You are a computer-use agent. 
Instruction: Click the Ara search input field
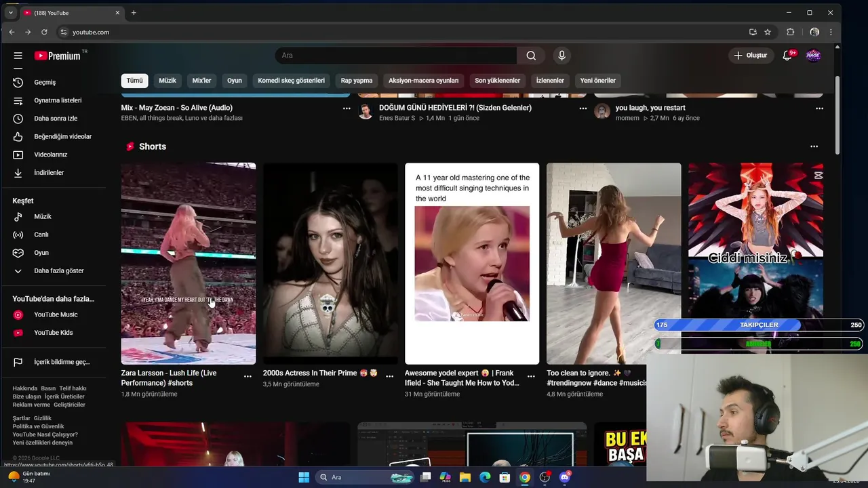pos(396,56)
